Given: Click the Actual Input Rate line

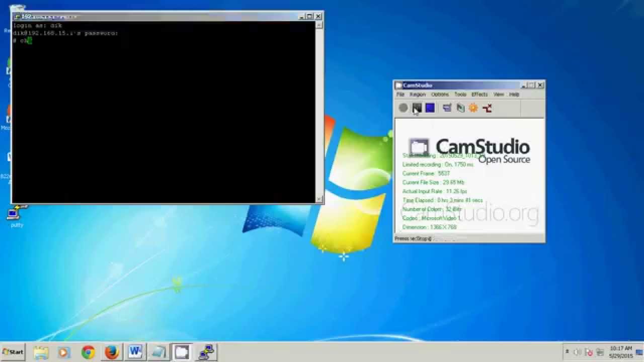Looking at the screenshot, I should click(x=435, y=192).
